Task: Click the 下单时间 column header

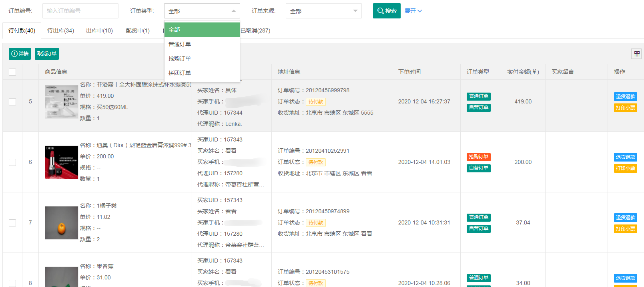Action: point(409,72)
